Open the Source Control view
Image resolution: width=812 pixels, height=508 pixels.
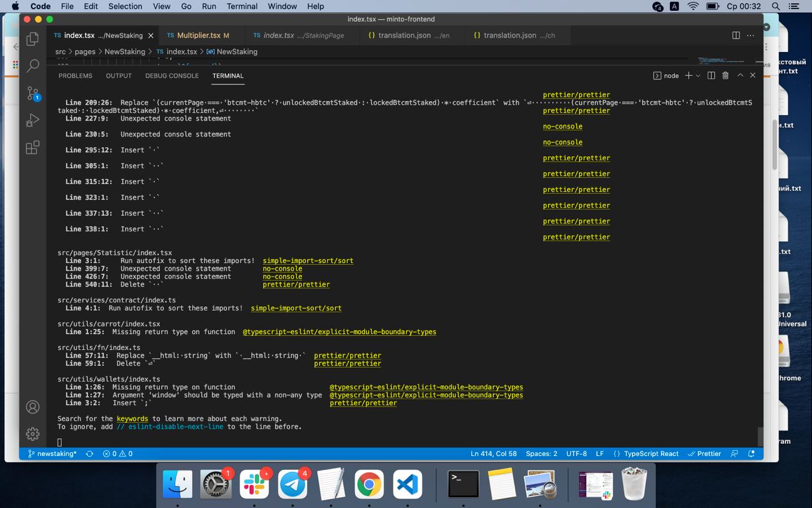click(33, 94)
